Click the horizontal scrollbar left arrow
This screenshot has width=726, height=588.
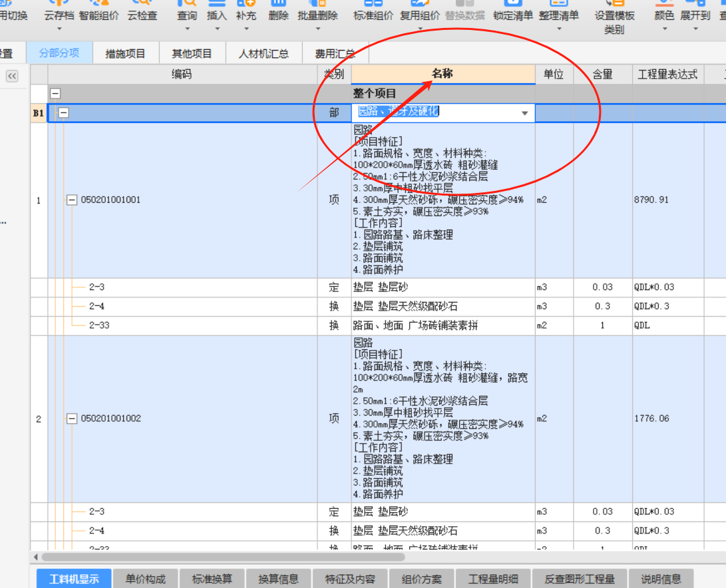pyautogui.click(x=36, y=557)
